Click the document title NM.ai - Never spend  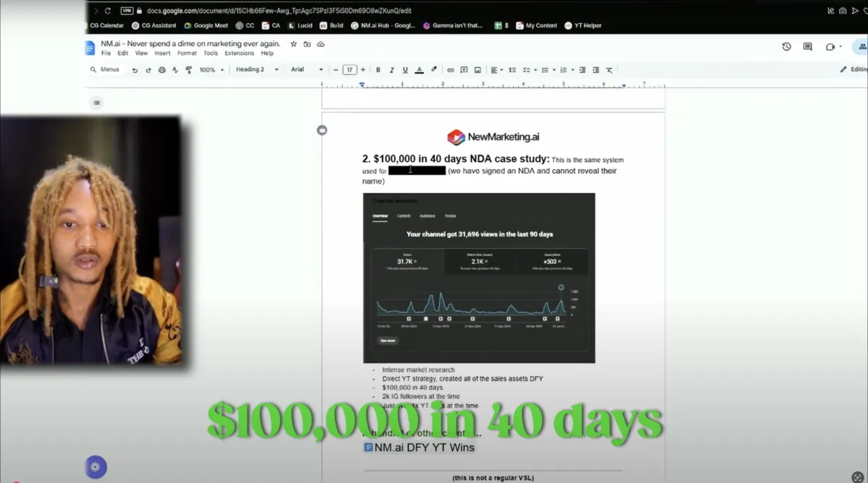190,43
